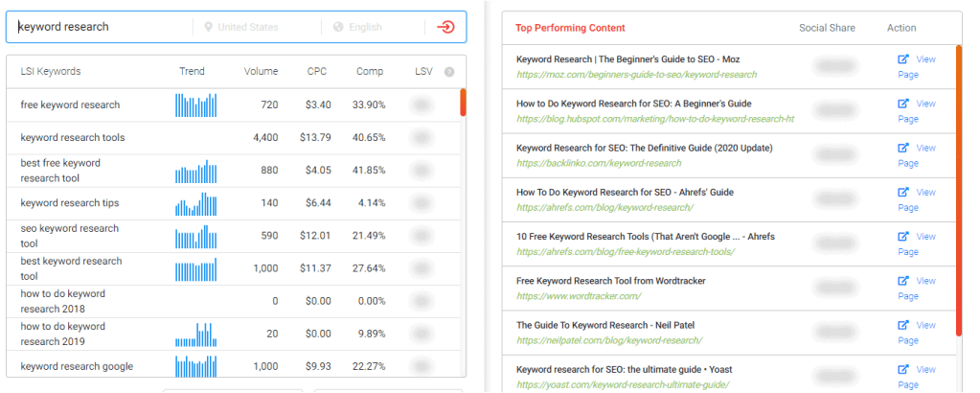Click View Page for the Ahrefs' Guide result
This screenshot has width=980, height=393.
916,199
